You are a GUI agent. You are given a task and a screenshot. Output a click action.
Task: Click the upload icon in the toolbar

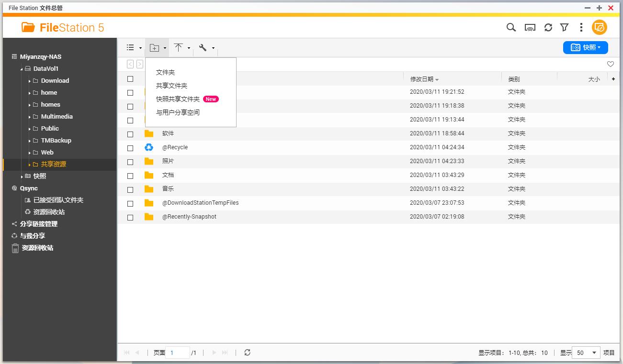(179, 47)
